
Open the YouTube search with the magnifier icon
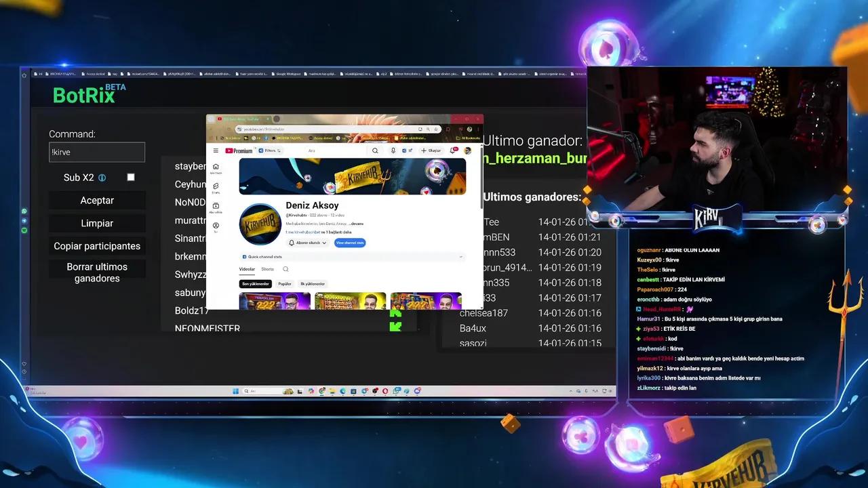tap(376, 150)
